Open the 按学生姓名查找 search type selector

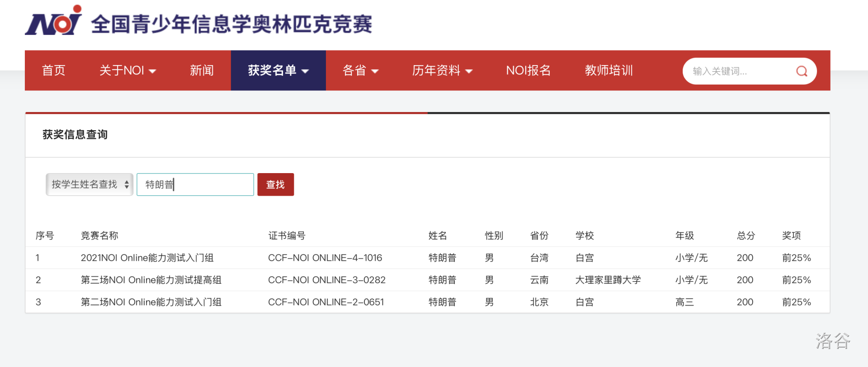point(90,184)
